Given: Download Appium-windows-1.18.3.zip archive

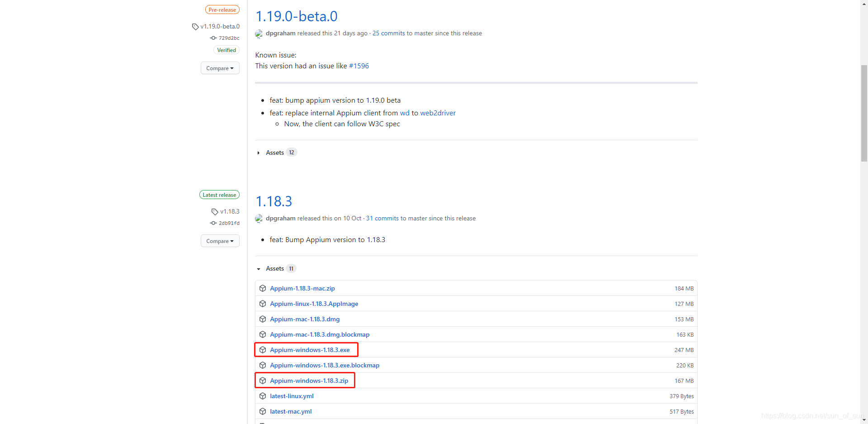Looking at the screenshot, I should click(309, 381).
